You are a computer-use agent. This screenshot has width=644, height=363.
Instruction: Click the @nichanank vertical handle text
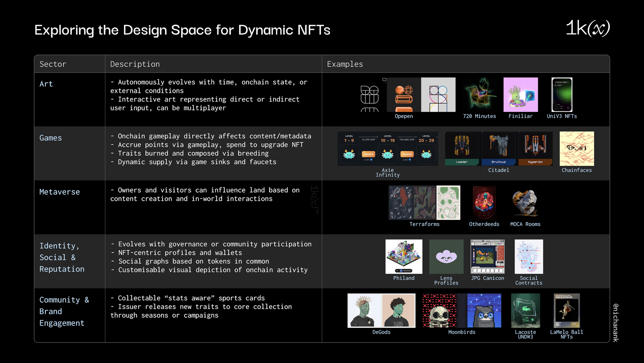615,322
